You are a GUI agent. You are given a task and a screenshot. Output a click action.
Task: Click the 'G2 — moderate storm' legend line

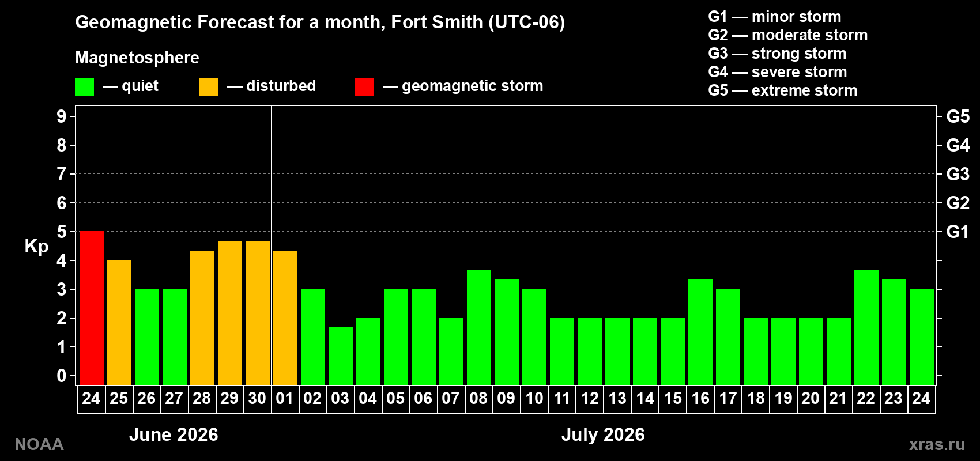point(788,35)
